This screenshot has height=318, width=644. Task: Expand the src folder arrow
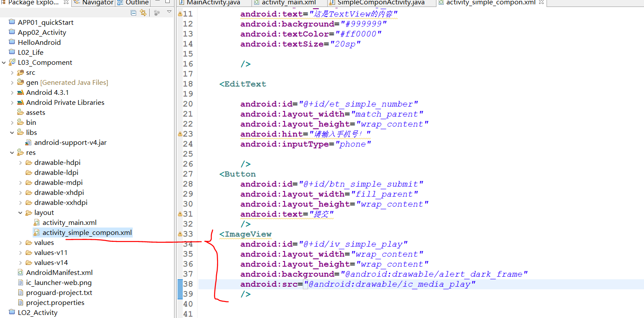point(12,72)
